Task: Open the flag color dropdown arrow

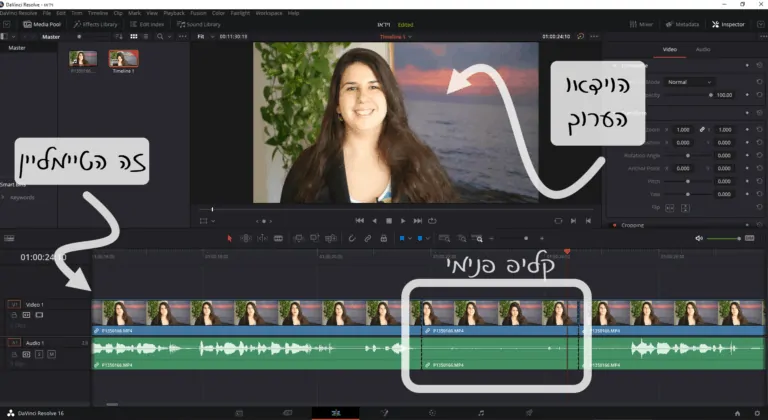Action: click(x=409, y=238)
